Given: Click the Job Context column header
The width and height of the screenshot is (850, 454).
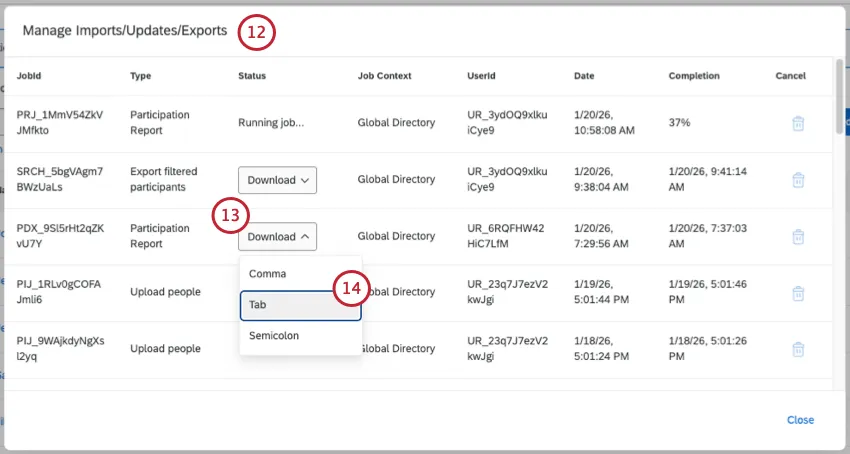Looking at the screenshot, I should click(384, 76).
